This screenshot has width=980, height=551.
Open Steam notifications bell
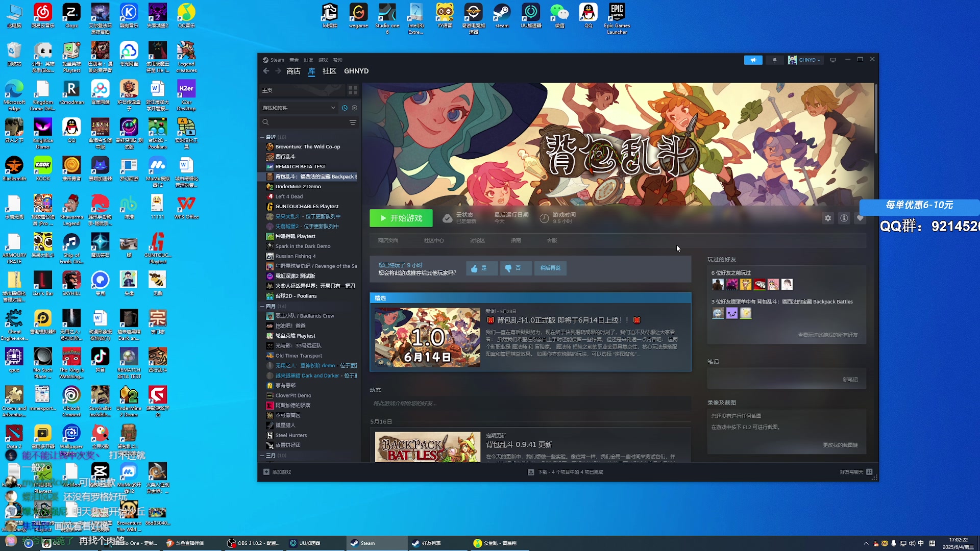point(774,60)
